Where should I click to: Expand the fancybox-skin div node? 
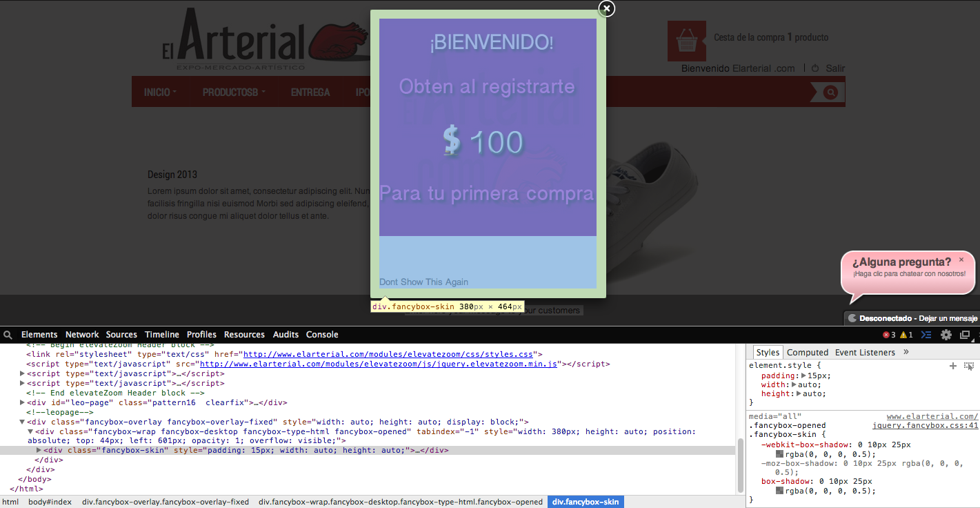(39, 450)
